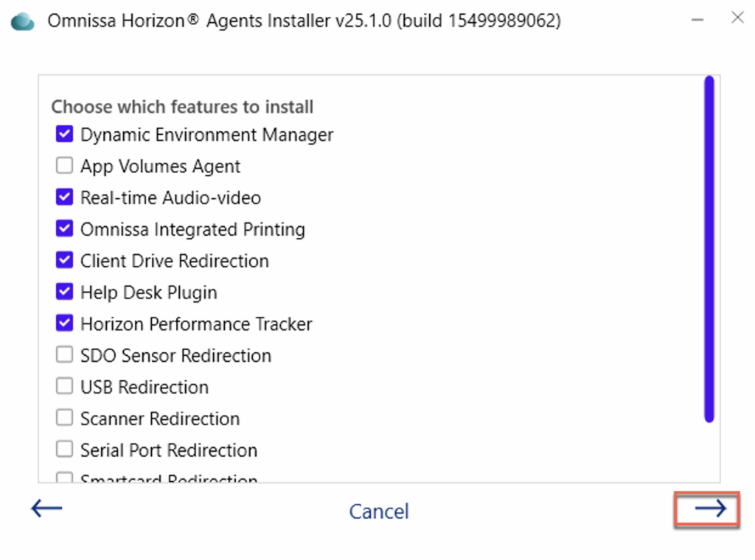
Task: Check the USB Redirection option
Action: (65, 387)
